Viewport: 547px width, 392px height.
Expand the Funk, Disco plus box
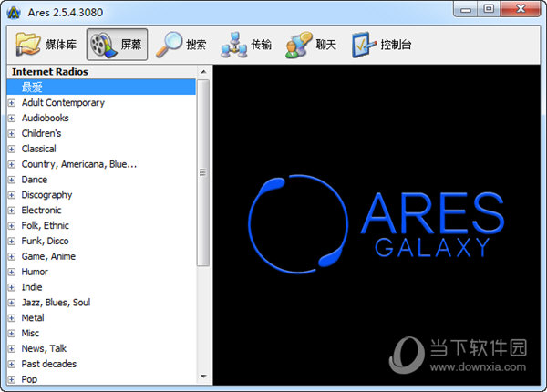pos(12,241)
